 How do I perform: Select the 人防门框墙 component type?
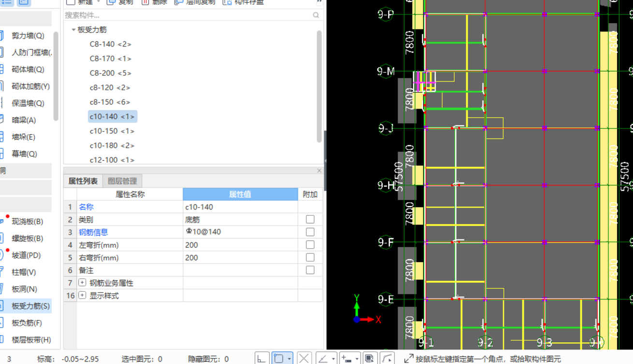pyautogui.click(x=31, y=53)
